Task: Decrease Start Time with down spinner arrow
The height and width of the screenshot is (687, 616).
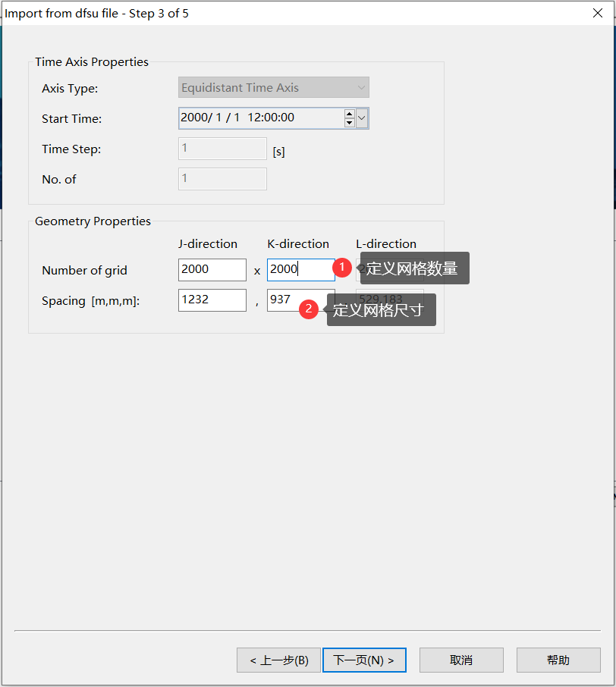Action: (x=350, y=123)
